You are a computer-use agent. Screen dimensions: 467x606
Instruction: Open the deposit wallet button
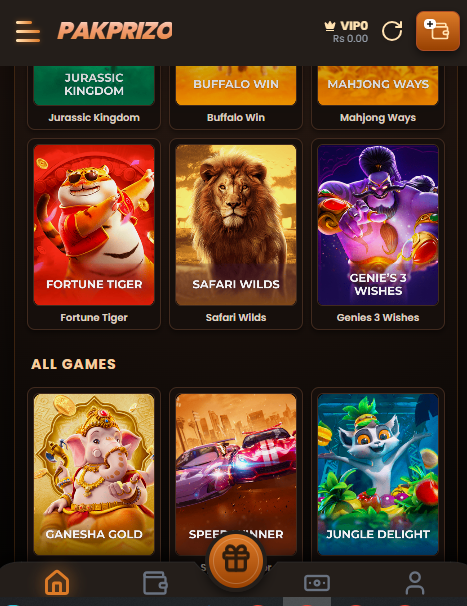click(438, 31)
